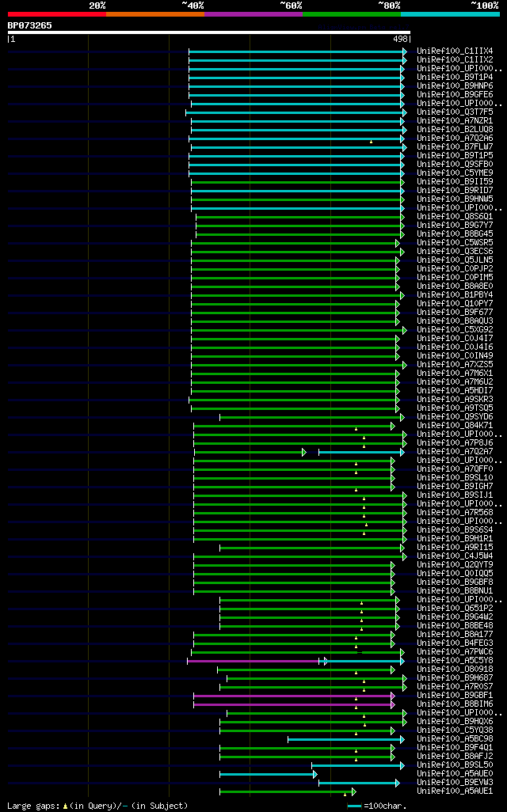Select the UniRef100_B9SL50 label
The width and height of the screenshot is (507, 812).
pos(456,765)
